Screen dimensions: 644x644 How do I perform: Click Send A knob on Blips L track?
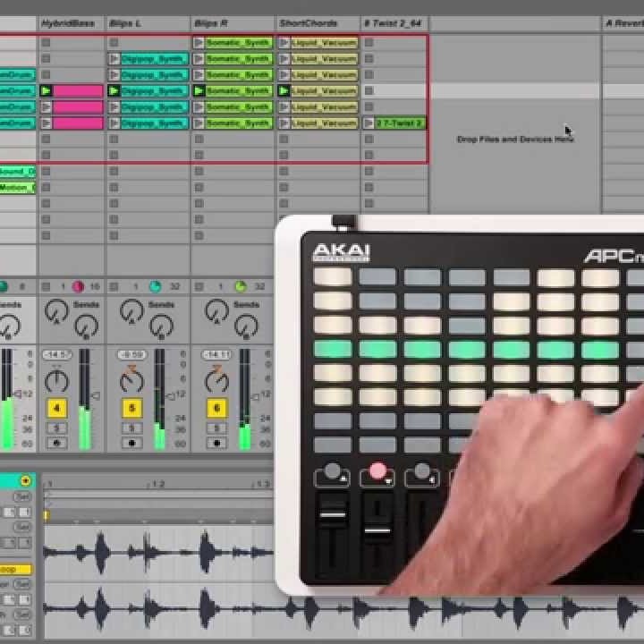131,311
